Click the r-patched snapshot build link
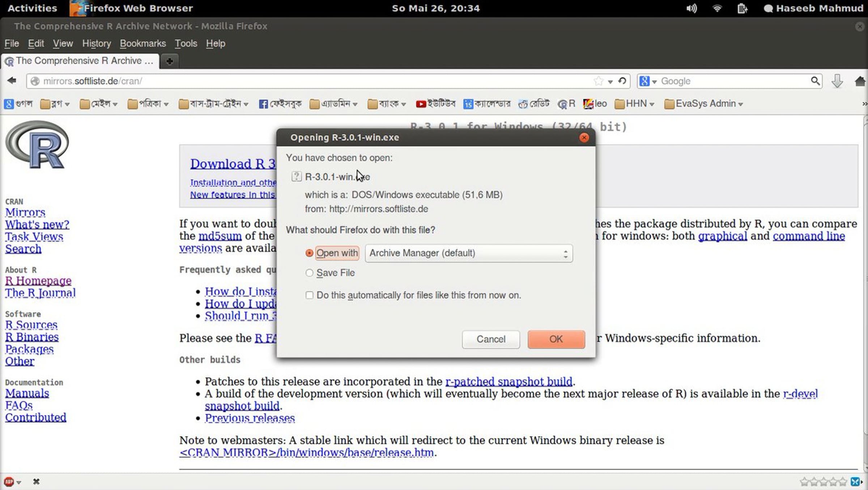 point(509,382)
